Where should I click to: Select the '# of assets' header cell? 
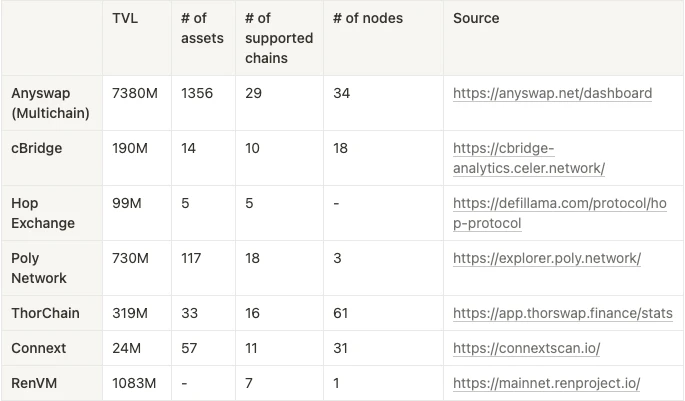click(202, 28)
